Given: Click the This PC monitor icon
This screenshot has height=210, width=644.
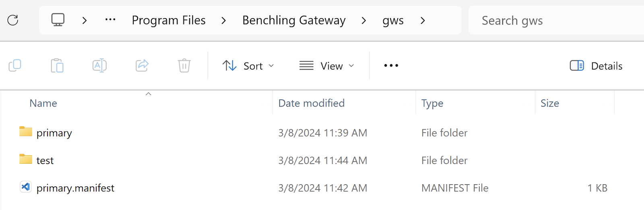Looking at the screenshot, I should 58,20.
